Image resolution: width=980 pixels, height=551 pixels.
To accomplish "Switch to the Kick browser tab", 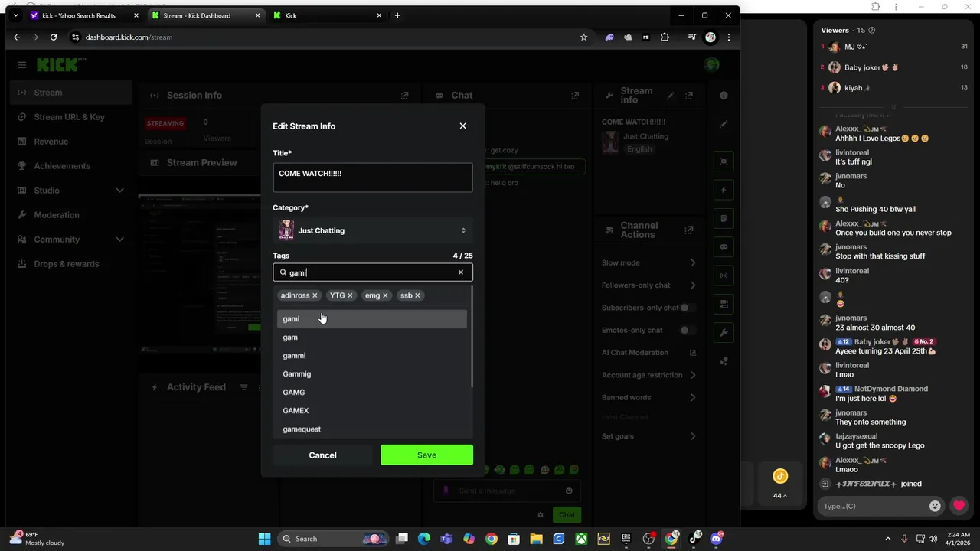I will pos(328,15).
